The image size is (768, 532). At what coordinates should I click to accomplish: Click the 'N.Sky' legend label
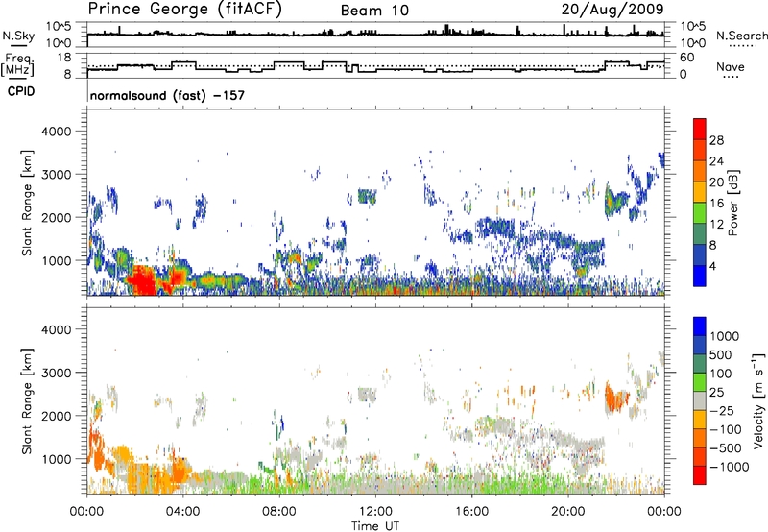pyautogui.click(x=18, y=36)
